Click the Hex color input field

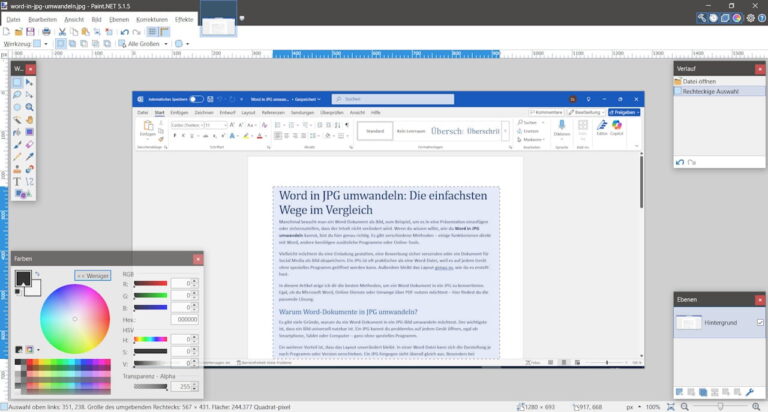[185, 319]
